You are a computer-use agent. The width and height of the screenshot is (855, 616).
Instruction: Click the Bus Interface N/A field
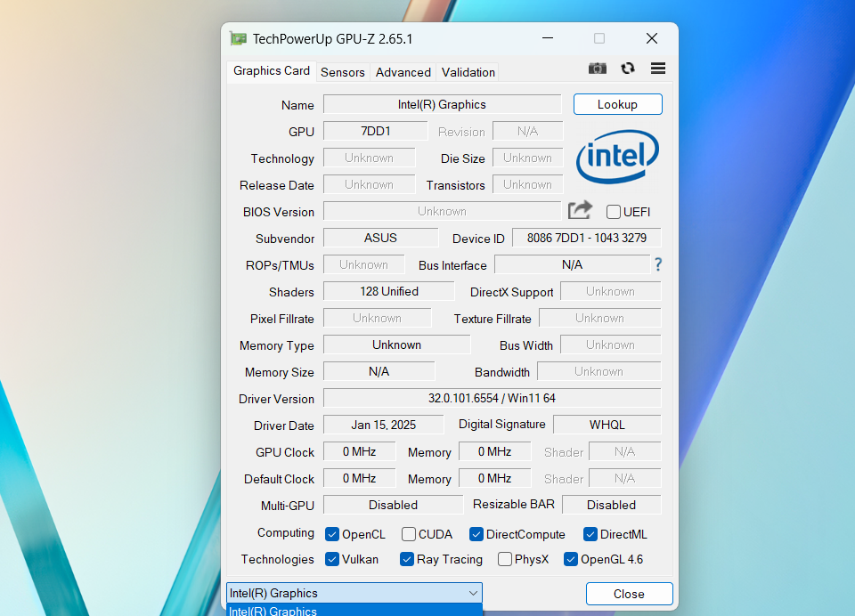572,264
